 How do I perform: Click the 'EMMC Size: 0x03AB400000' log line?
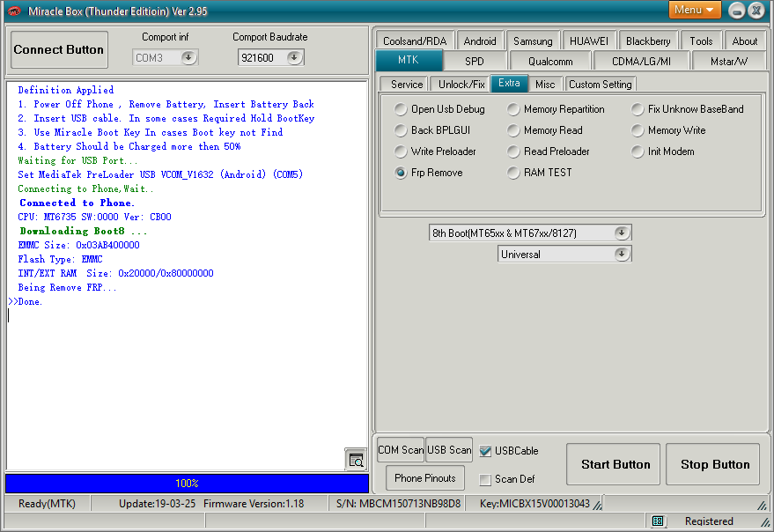pos(78,245)
